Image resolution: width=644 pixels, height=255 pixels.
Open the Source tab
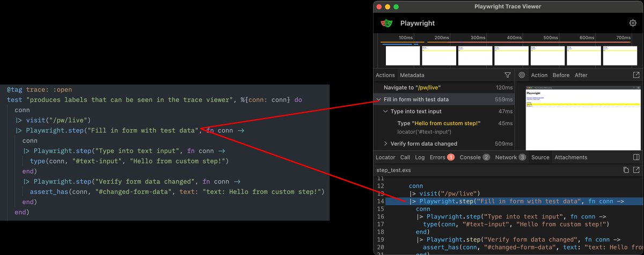540,157
